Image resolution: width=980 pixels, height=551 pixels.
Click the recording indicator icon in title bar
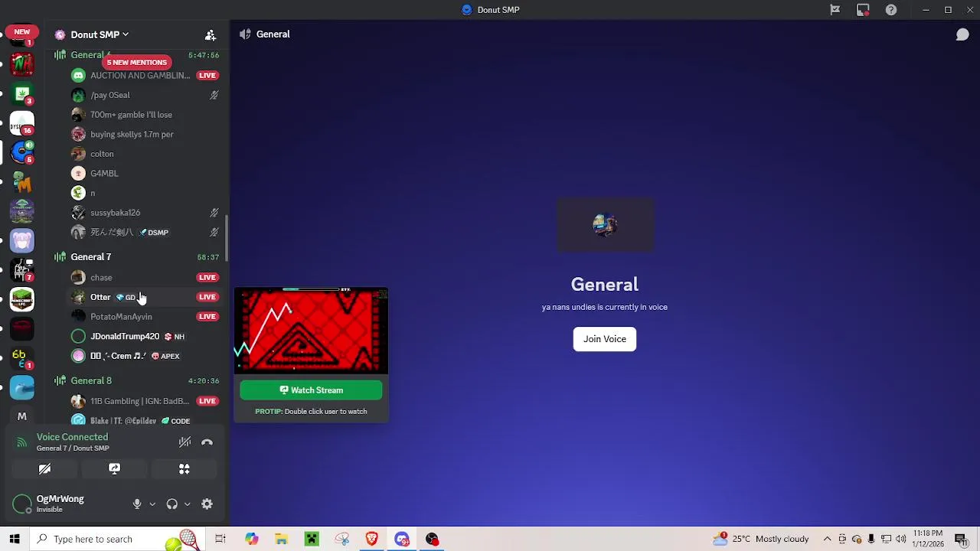coord(863,10)
